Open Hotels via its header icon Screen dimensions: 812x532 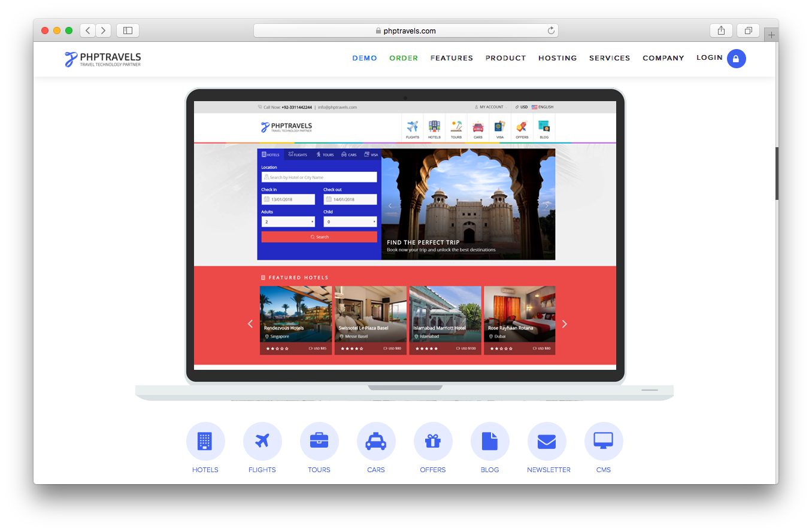(x=434, y=125)
